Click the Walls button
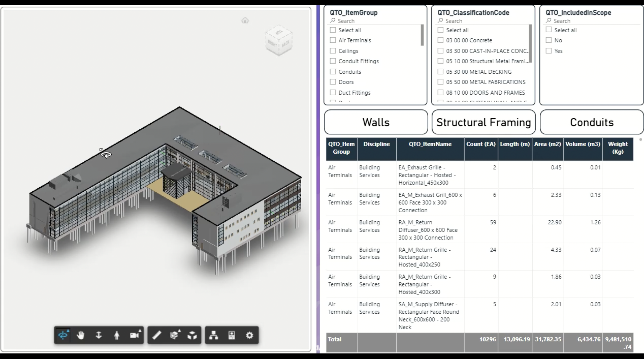644x359 pixels. (376, 122)
